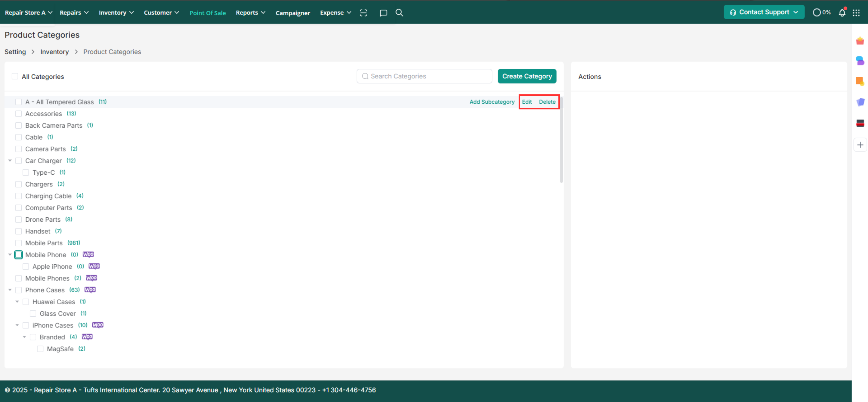Collapse the Mobile Phone category tree

point(10,254)
